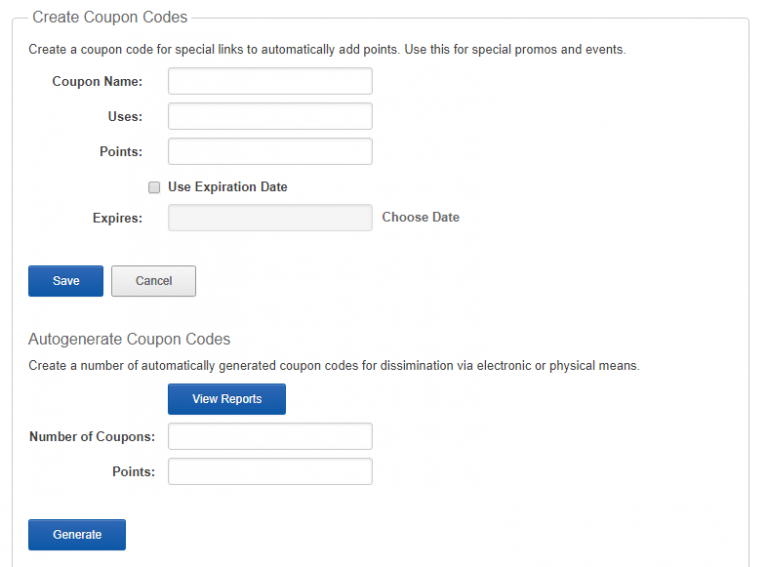This screenshot has height=567, width=768.
Task: Click the Number of Coupons field
Action: click(x=270, y=436)
